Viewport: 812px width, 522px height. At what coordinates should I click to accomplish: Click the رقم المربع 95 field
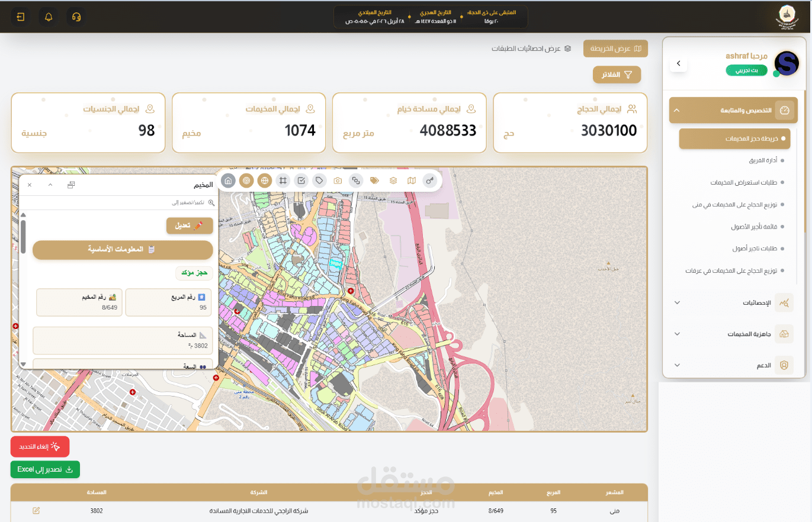tap(169, 302)
